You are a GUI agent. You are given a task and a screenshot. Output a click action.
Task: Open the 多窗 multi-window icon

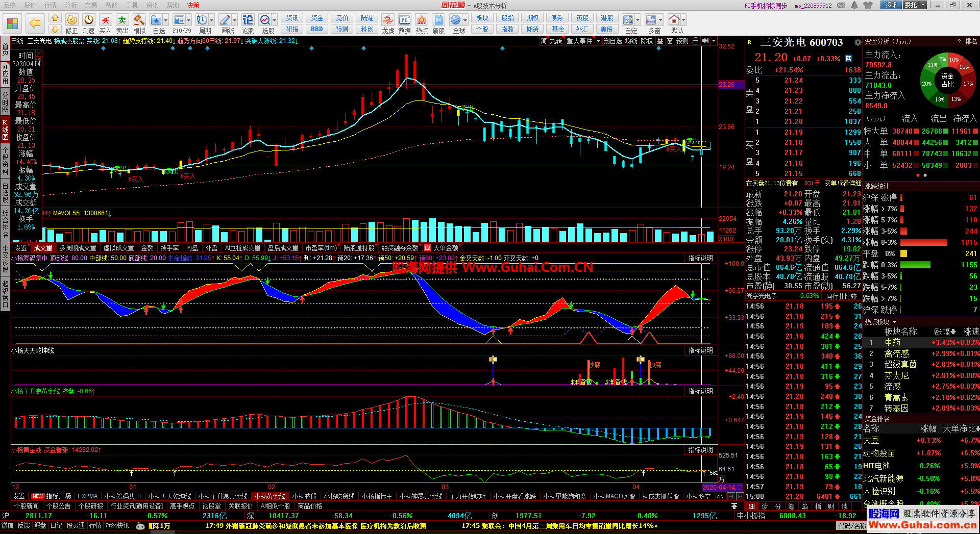coord(652,23)
